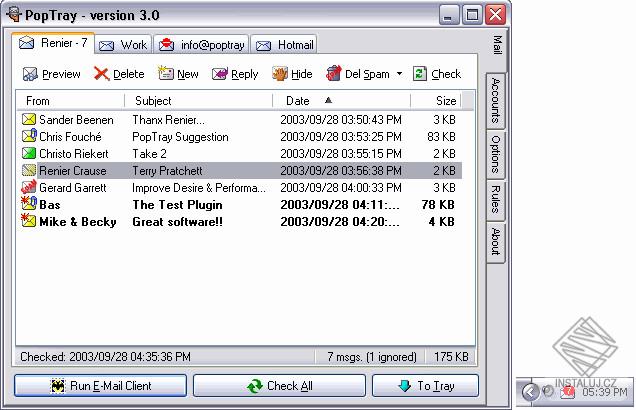
Task: Click the green arrows icon on Check All
Action: (255, 386)
